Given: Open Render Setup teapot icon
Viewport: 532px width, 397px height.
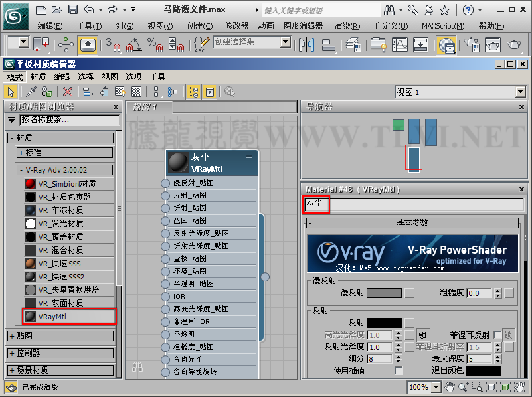Looking at the screenshot, I should click(x=472, y=44).
